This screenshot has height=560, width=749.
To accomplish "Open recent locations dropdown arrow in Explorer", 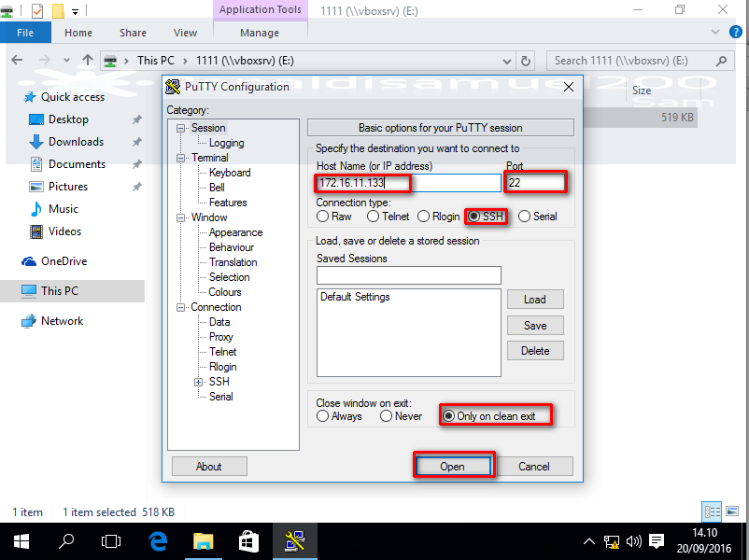I will pos(66,61).
